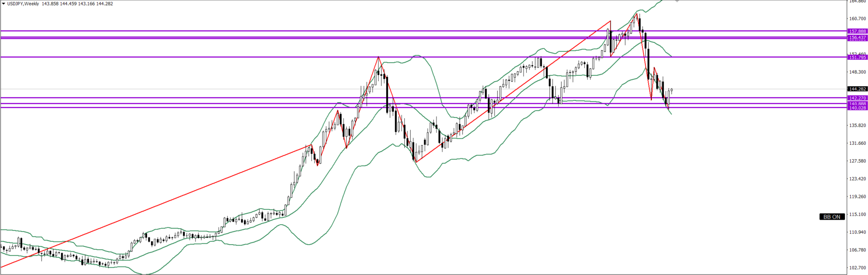Select the 156.437 purple price label

pyautogui.click(x=857, y=38)
